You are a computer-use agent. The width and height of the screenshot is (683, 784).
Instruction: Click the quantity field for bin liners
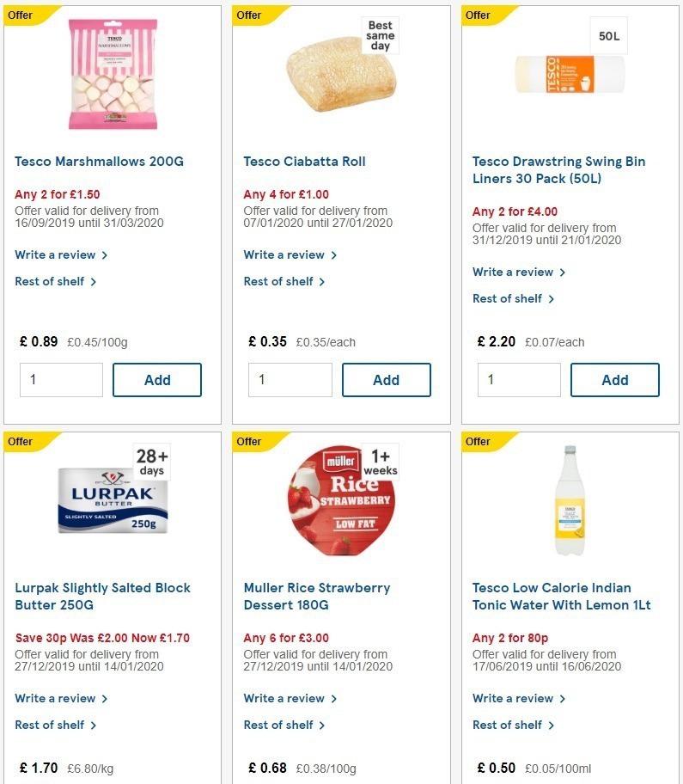point(519,379)
